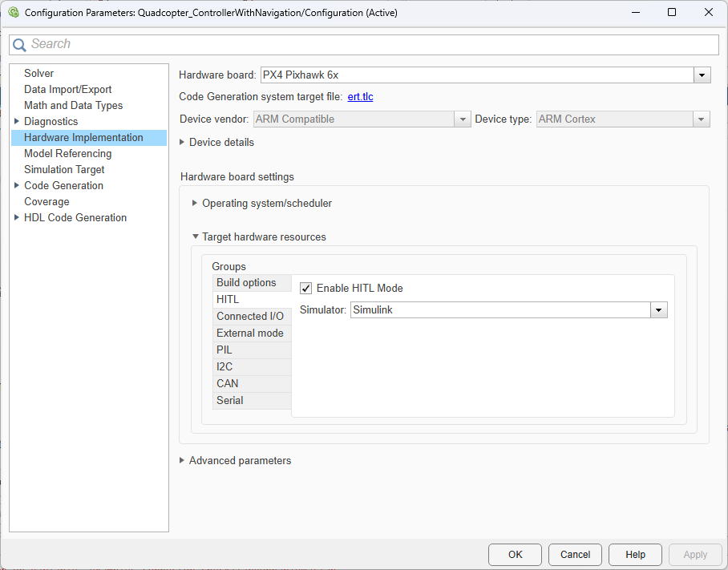Expand Operating system/scheduler section
The width and height of the screenshot is (728, 570).
click(195, 203)
